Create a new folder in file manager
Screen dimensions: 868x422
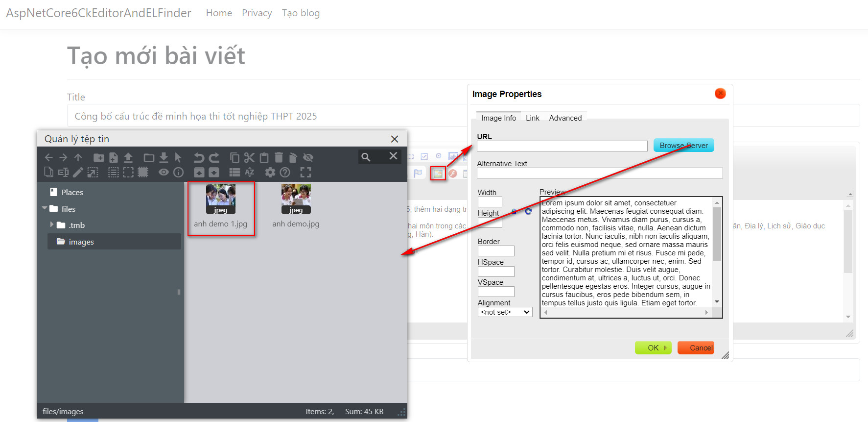[x=98, y=157]
